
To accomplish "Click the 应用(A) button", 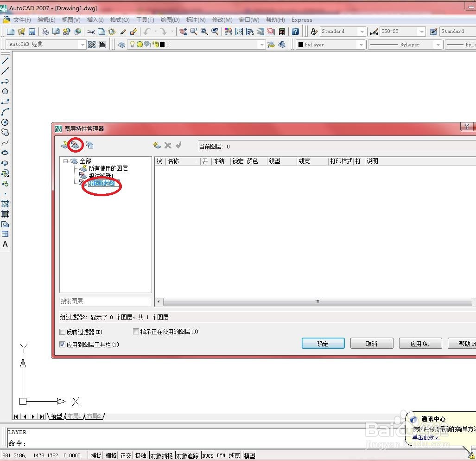I will pyautogui.click(x=420, y=344).
